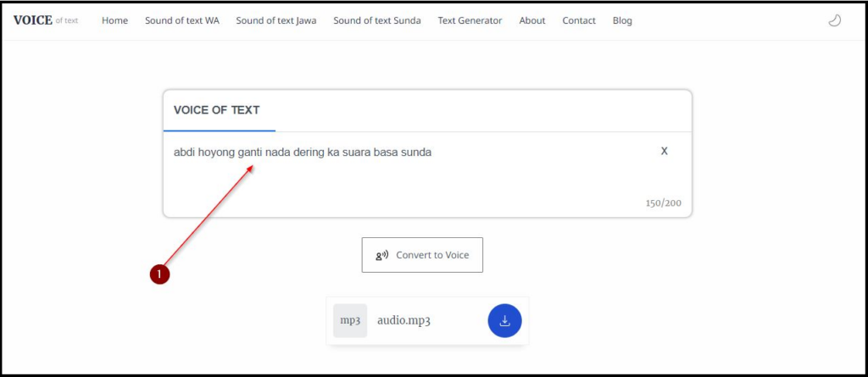Select the VOICE OF TEXT tab
The width and height of the screenshot is (868, 377).
point(217,110)
